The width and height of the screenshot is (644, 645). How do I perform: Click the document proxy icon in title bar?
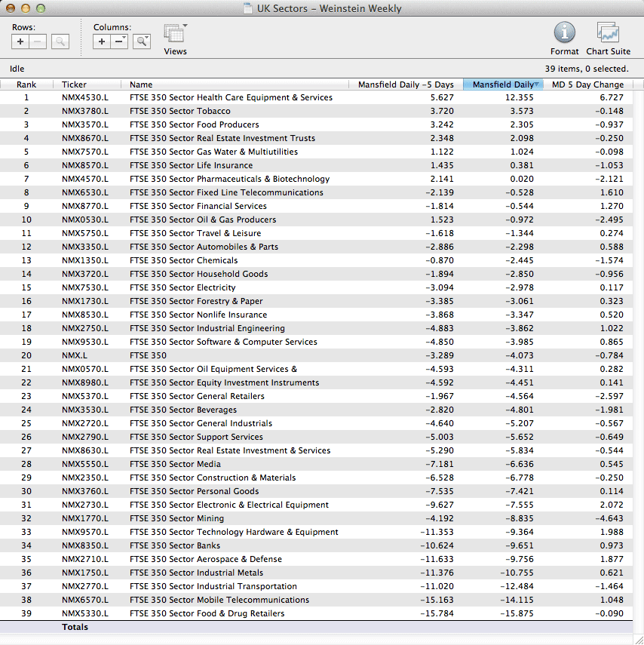[x=248, y=9]
